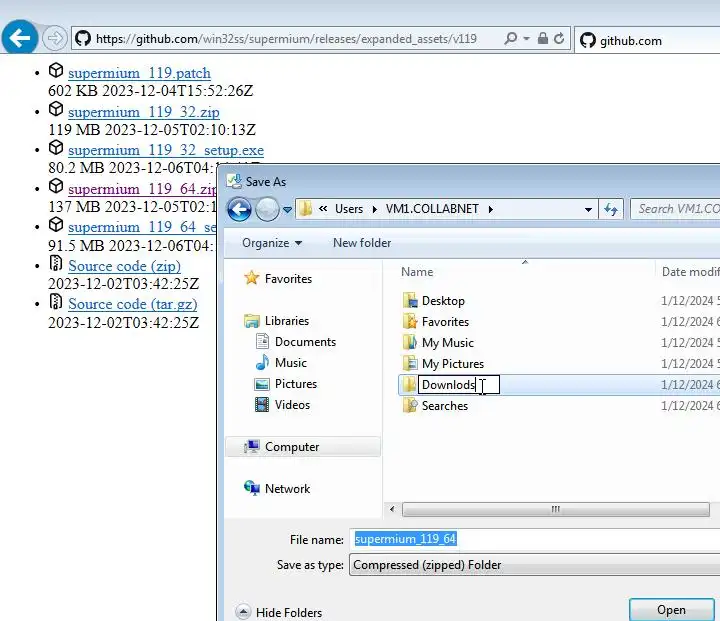This screenshot has height=621, width=720.
Task: Click the zip file icon beside Source code (zip)
Action: (56, 263)
